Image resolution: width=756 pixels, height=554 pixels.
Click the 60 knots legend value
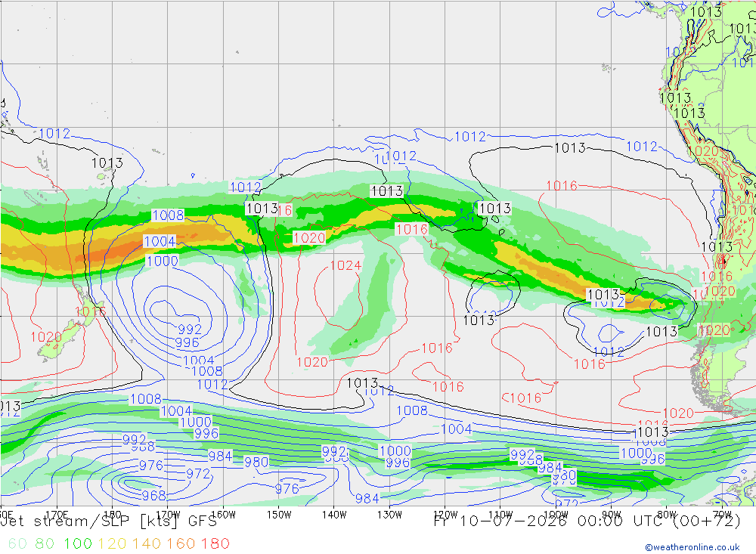point(17,543)
